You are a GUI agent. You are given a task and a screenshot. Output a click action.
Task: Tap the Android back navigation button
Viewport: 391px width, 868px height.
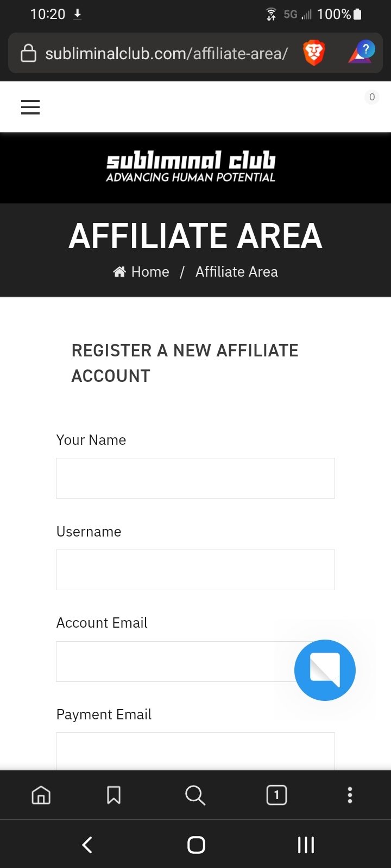click(x=87, y=845)
